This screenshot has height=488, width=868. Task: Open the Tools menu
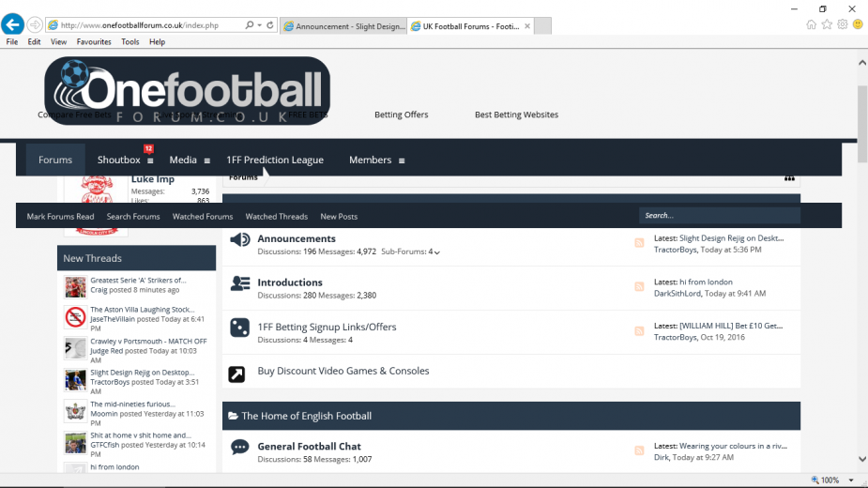click(x=130, y=41)
